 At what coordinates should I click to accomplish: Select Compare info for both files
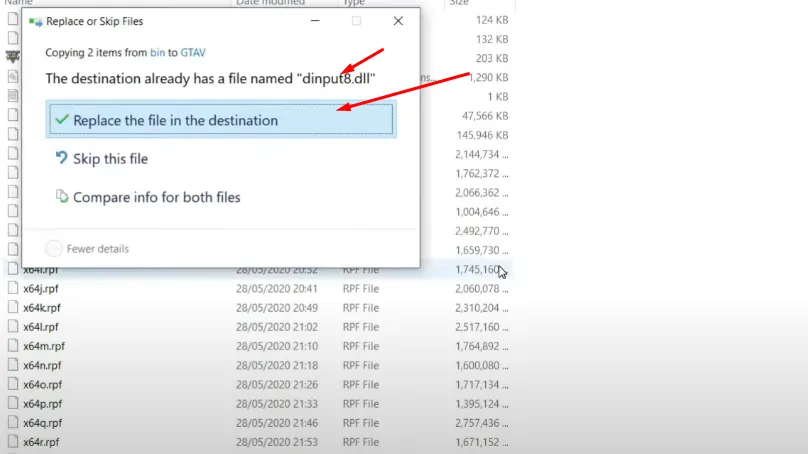(x=156, y=197)
